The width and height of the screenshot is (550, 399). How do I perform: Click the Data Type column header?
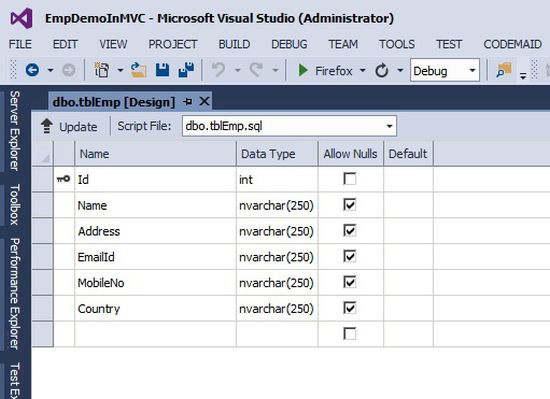point(277,154)
